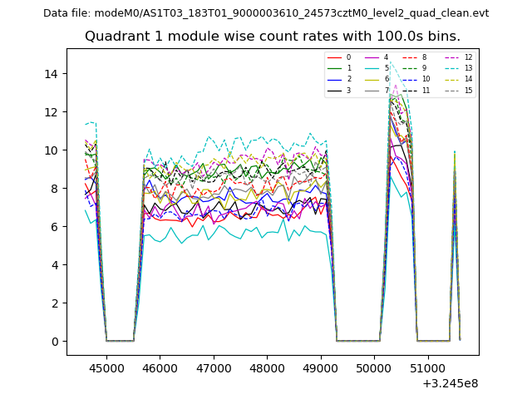This screenshot has width=532, height=399.
Task: Select the black line legend entry 3
Action: pyautogui.click(x=335, y=90)
